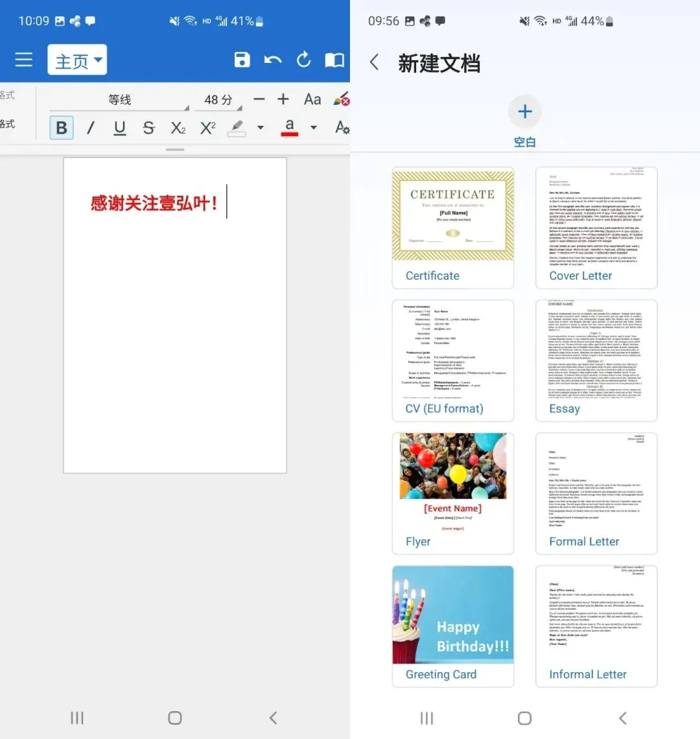Undo the last action
700x739 pixels.
[272, 60]
